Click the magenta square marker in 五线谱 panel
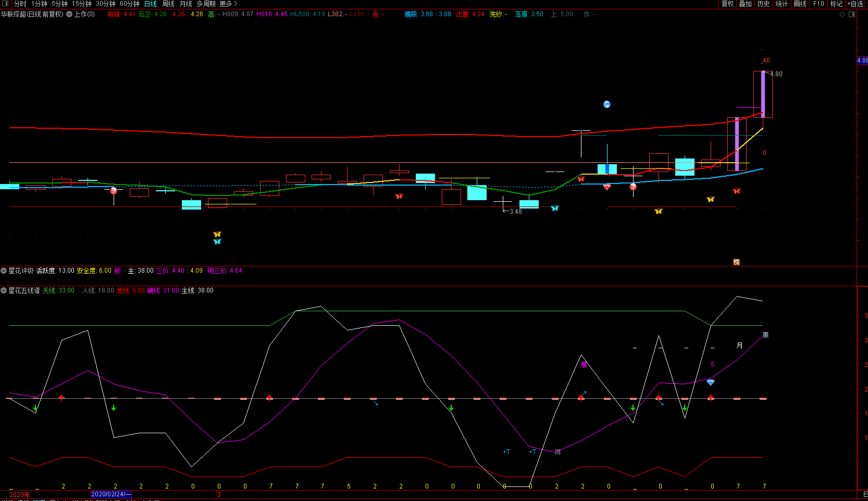The image size is (868, 501). click(584, 364)
